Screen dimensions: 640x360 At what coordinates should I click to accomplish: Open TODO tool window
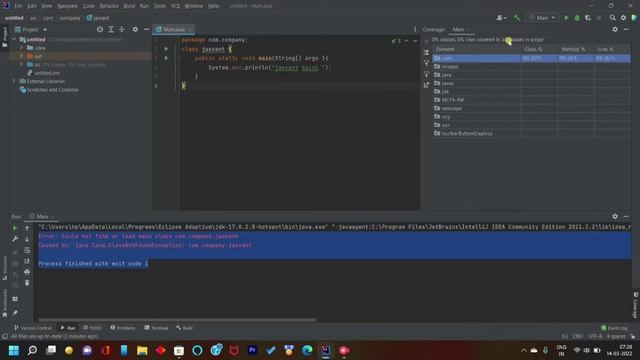pos(92,328)
